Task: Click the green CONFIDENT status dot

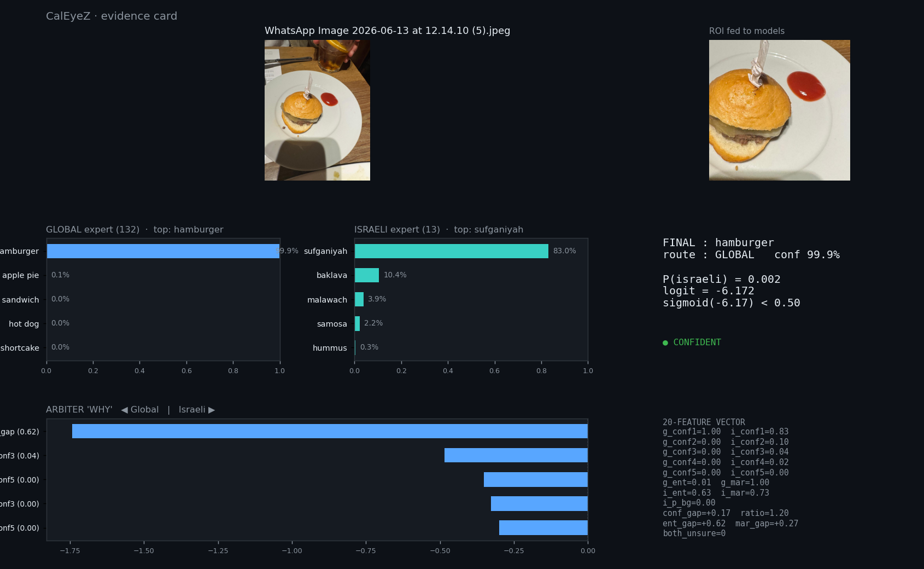Action: [x=665, y=343]
